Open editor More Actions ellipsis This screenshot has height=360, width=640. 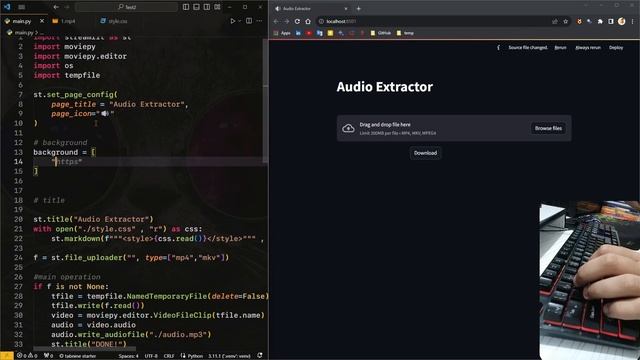259,21
